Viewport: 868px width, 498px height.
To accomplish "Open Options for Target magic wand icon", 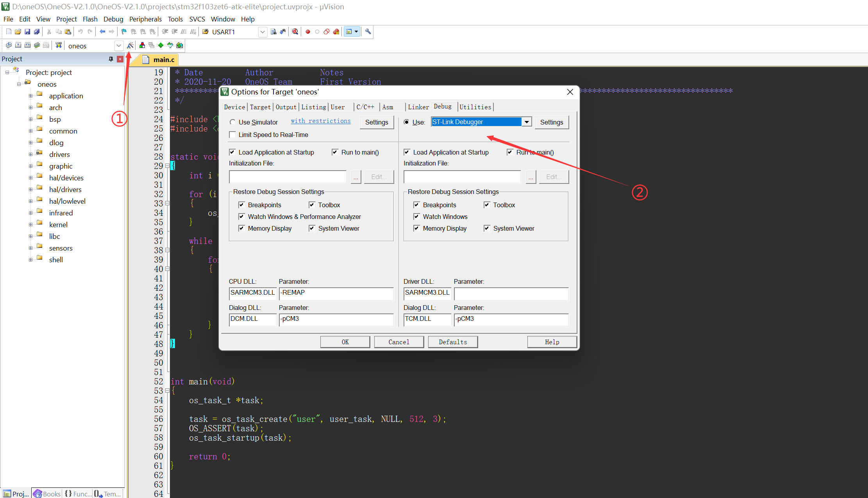I will click(x=130, y=45).
